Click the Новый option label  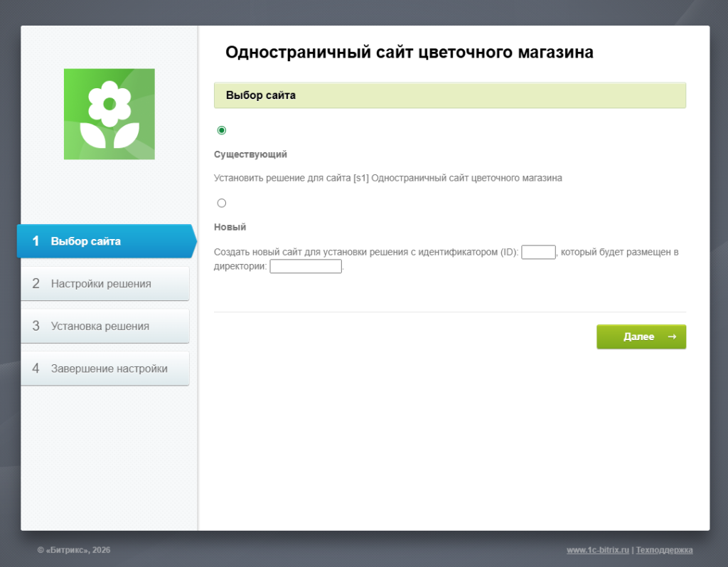pyautogui.click(x=230, y=227)
